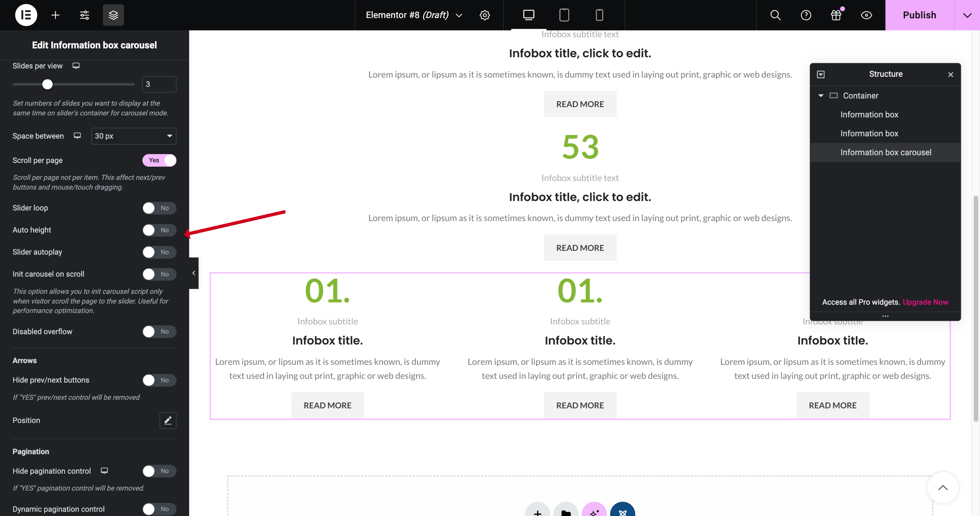Screen dimensions: 980x516
Task: Click the Publish button
Action: pyautogui.click(x=920, y=15)
